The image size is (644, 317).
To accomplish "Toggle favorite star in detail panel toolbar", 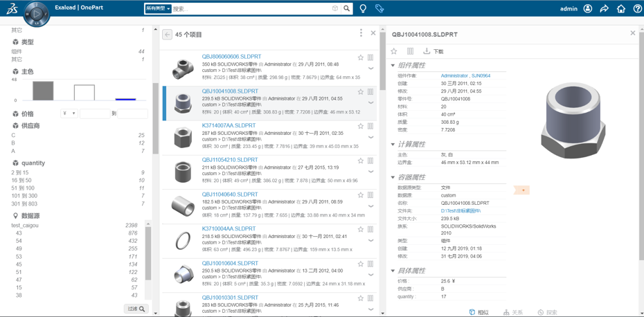I will coord(394,51).
